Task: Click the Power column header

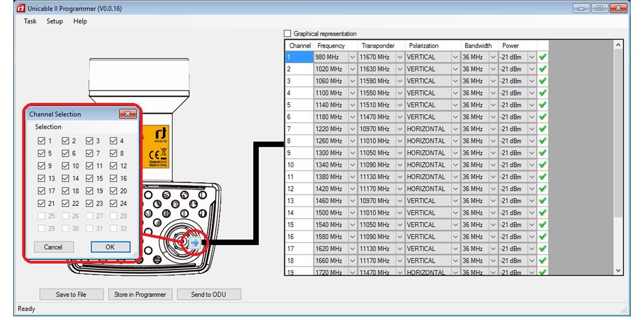Action: [x=517, y=46]
